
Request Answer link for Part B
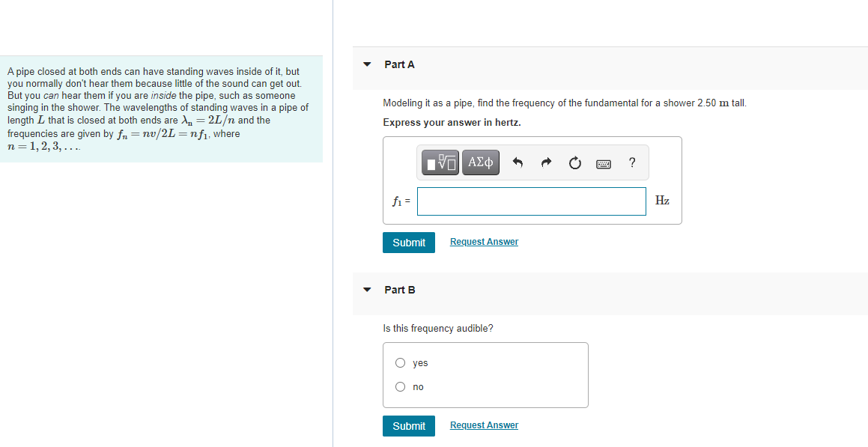click(x=485, y=425)
